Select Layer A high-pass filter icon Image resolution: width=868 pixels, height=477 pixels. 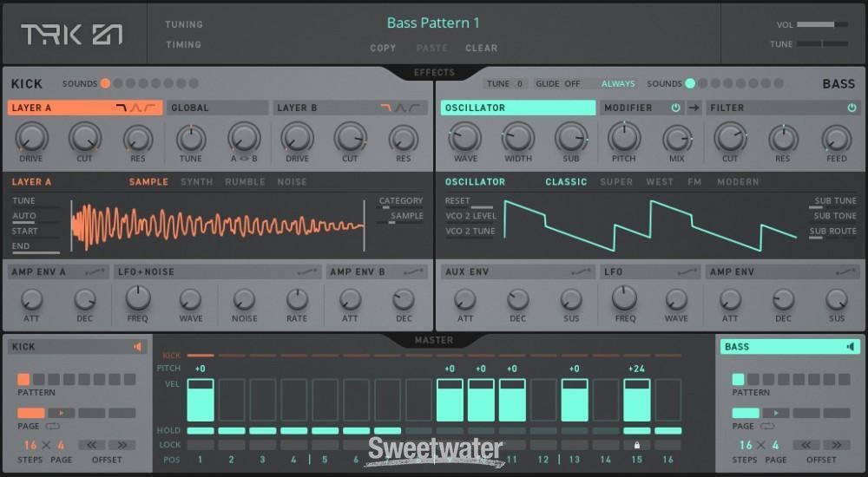pos(149,108)
